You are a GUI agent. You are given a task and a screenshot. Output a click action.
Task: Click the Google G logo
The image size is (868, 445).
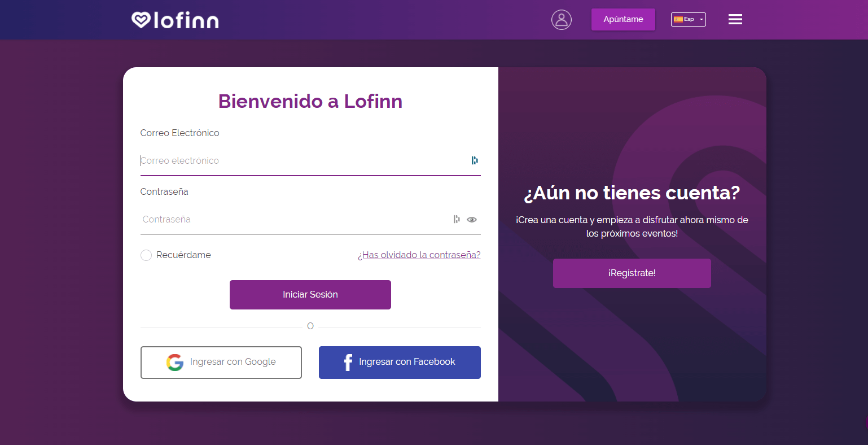click(x=175, y=363)
